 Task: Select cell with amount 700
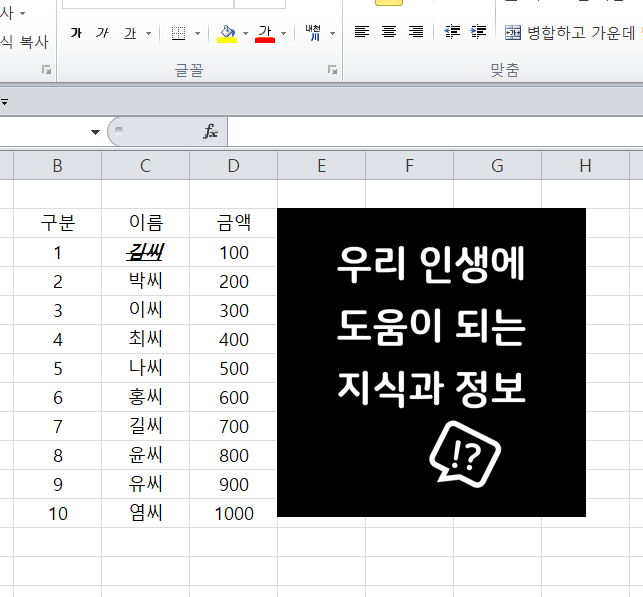pyautogui.click(x=233, y=426)
